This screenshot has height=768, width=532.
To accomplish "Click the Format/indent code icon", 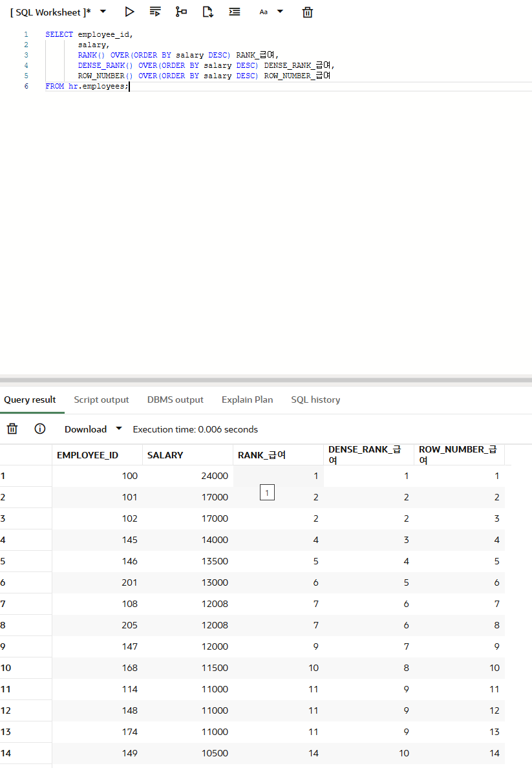I will [235, 12].
